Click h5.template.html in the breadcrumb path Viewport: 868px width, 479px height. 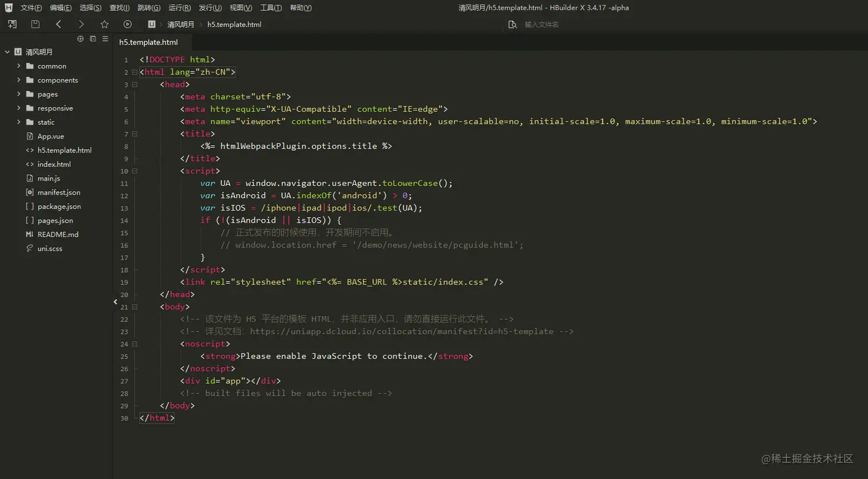[234, 24]
